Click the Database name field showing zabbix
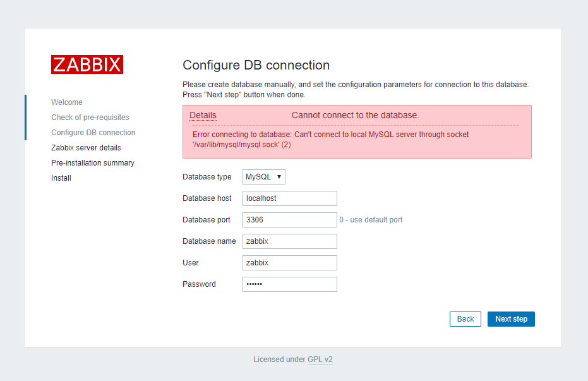 pyautogui.click(x=289, y=241)
